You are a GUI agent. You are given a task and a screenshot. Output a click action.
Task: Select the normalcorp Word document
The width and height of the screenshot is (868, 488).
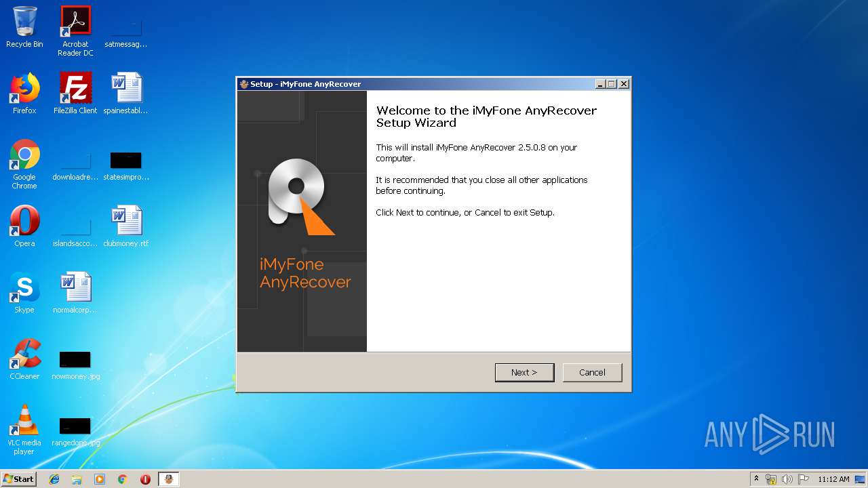(75, 293)
